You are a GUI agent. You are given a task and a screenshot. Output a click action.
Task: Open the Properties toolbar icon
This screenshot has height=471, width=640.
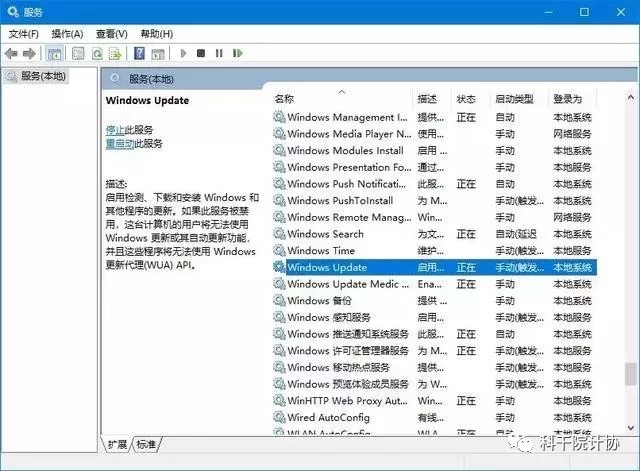click(78, 53)
